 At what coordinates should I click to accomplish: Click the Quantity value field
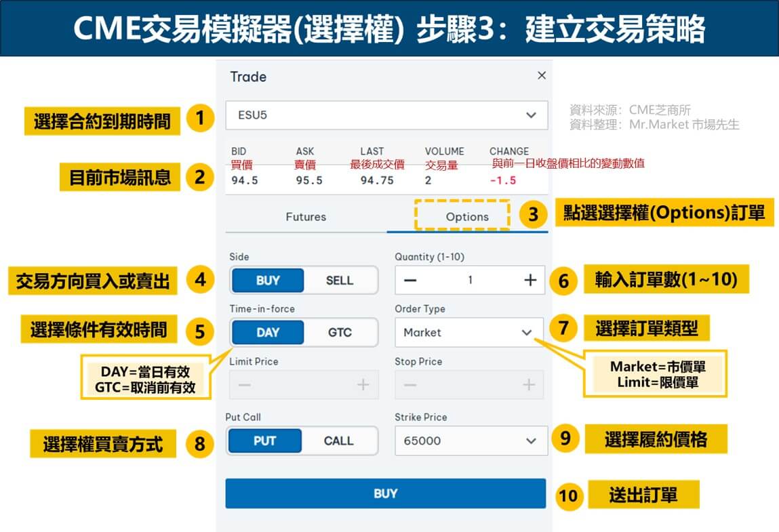(x=470, y=280)
